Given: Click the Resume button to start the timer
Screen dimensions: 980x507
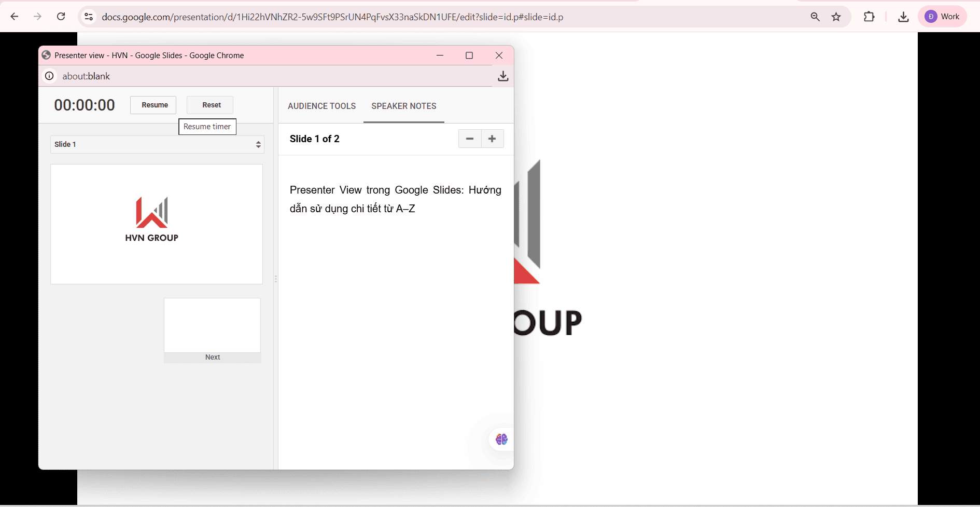Looking at the screenshot, I should (x=153, y=105).
